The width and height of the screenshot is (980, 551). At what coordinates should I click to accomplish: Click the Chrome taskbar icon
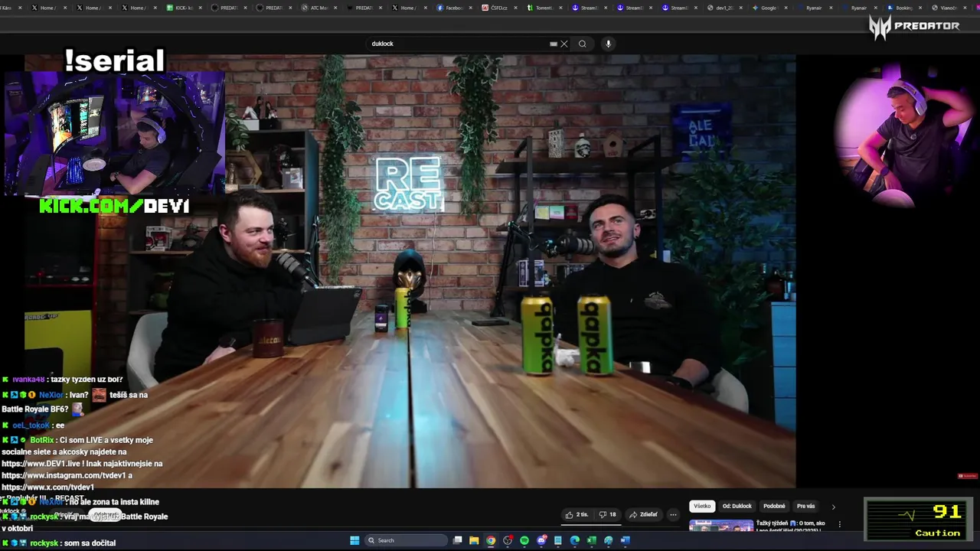click(491, 540)
